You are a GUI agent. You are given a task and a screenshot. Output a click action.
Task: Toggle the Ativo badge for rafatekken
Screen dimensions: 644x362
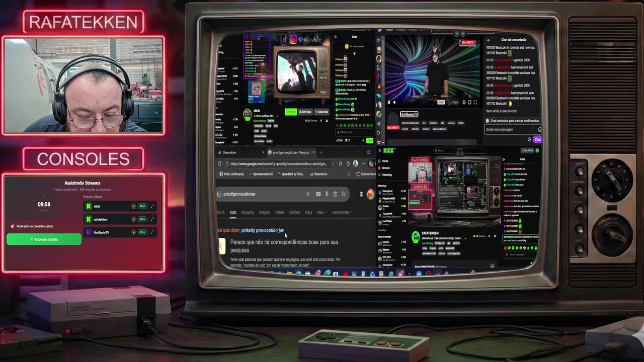tap(142, 219)
